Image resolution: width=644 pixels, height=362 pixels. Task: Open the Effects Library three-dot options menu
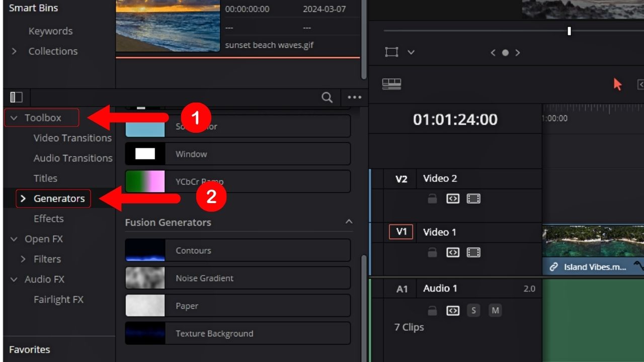tap(354, 98)
